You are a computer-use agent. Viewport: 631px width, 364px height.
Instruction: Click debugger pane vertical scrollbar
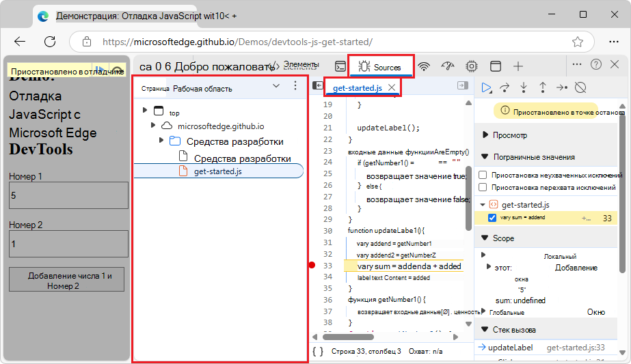623,193
